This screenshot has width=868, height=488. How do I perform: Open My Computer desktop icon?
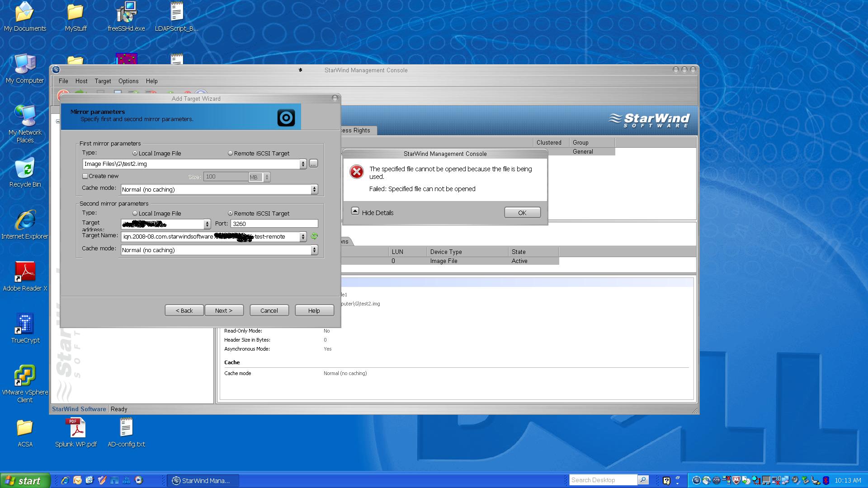[25, 69]
